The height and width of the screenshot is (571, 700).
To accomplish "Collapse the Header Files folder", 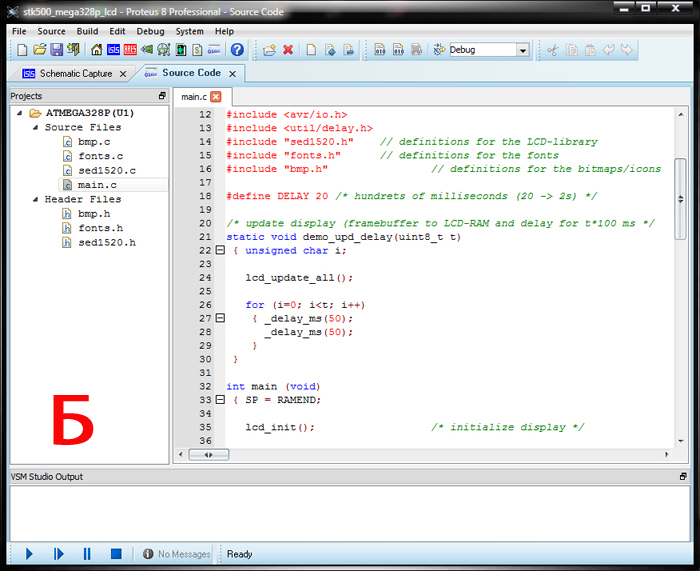I will pos(36,199).
